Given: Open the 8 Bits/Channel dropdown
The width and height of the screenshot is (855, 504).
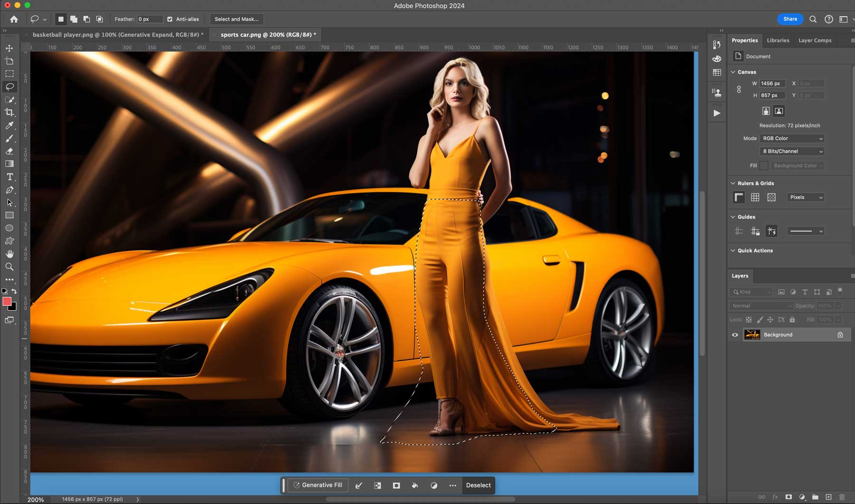Looking at the screenshot, I should click(791, 151).
